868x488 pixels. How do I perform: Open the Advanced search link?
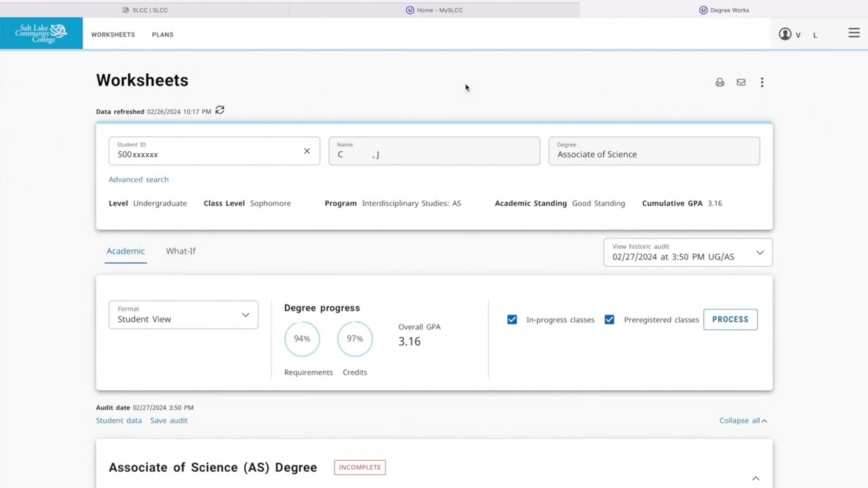[x=138, y=180]
